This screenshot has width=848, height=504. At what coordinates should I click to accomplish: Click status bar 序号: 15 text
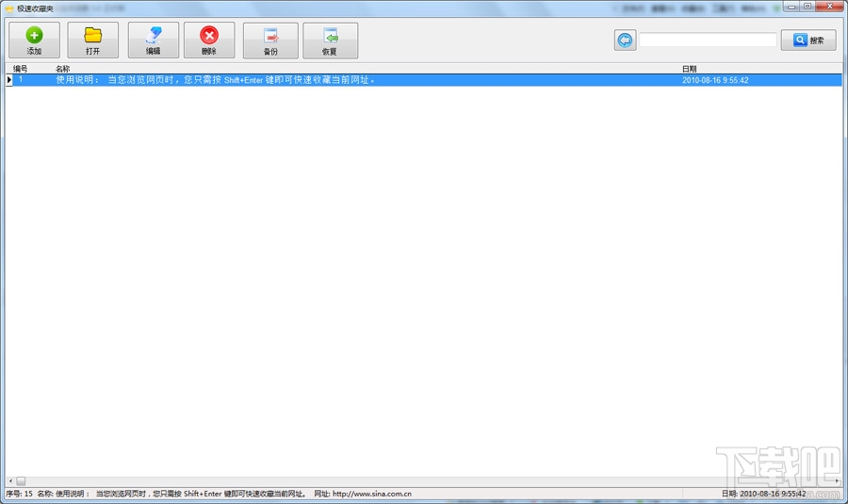point(20,494)
